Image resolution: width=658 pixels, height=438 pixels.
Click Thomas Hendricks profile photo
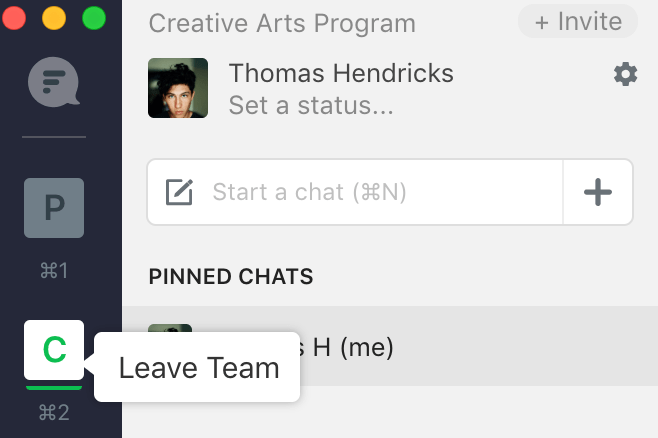[x=178, y=88]
